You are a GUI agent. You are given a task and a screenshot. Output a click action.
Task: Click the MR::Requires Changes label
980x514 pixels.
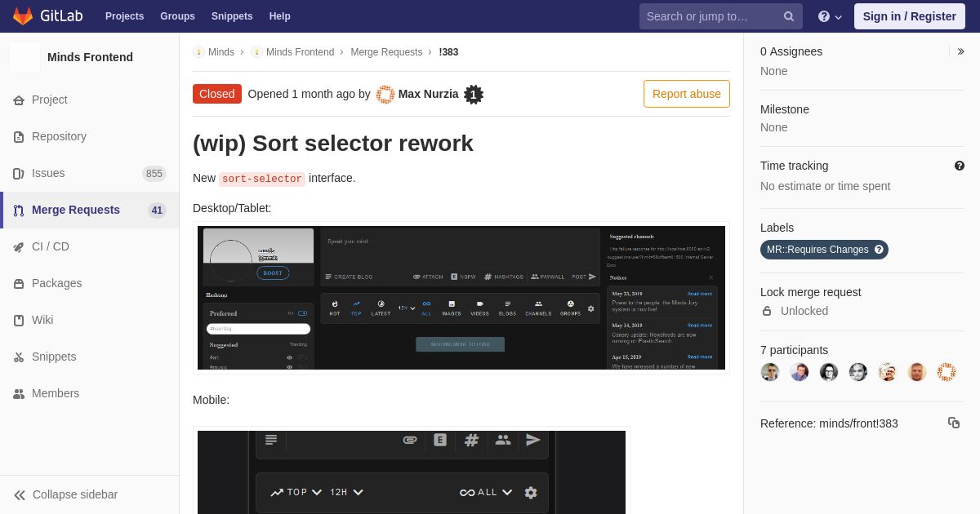824,250
